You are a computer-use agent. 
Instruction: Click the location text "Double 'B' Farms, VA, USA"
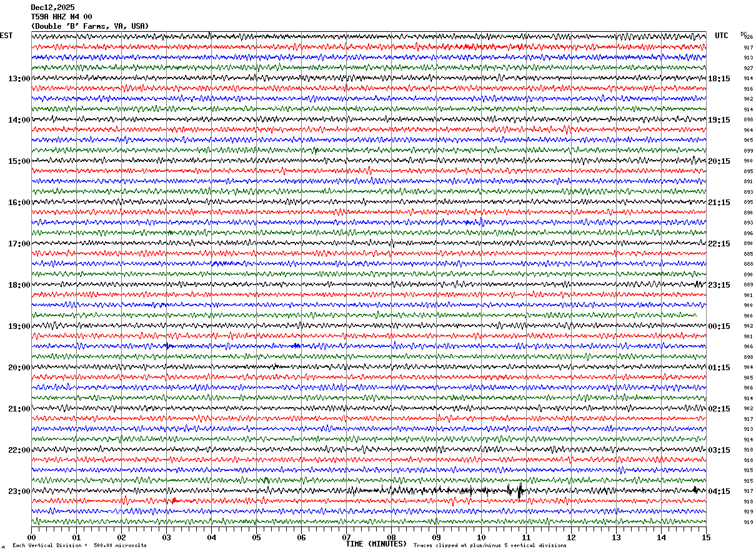tap(90, 26)
